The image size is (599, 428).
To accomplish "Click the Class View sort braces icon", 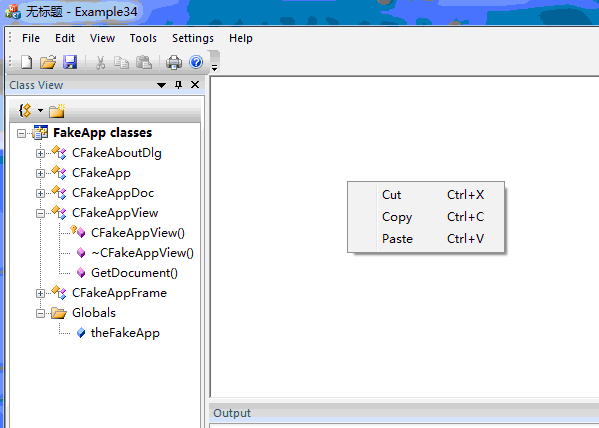I will [25, 111].
